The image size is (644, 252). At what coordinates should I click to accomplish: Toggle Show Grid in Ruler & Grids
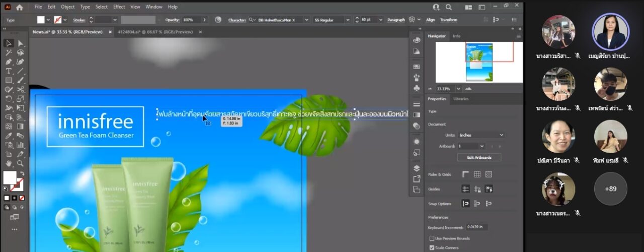(477, 174)
